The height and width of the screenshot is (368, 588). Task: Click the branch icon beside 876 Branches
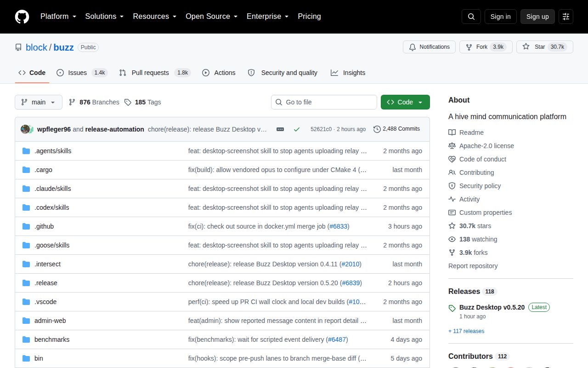coord(72,102)
